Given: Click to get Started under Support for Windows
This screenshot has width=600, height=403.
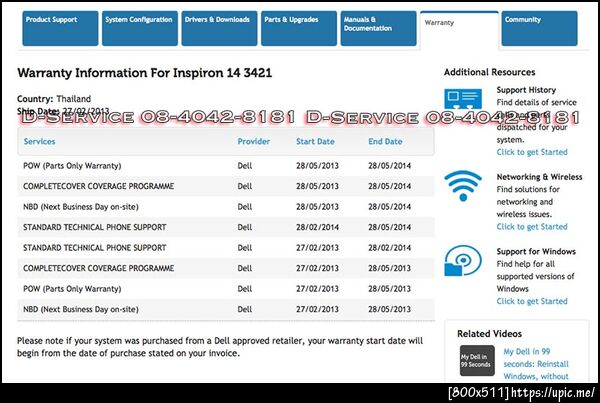Looking at the screenshot, I should 532,301.
